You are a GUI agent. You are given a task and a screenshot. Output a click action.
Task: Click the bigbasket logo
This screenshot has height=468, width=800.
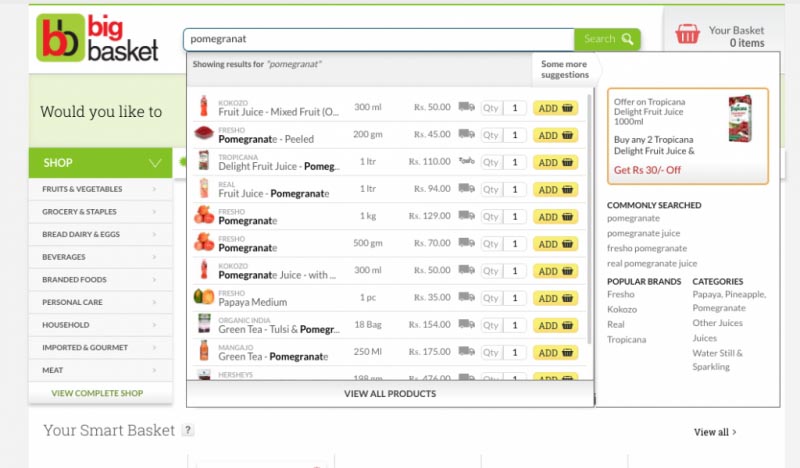coord(97,39)
